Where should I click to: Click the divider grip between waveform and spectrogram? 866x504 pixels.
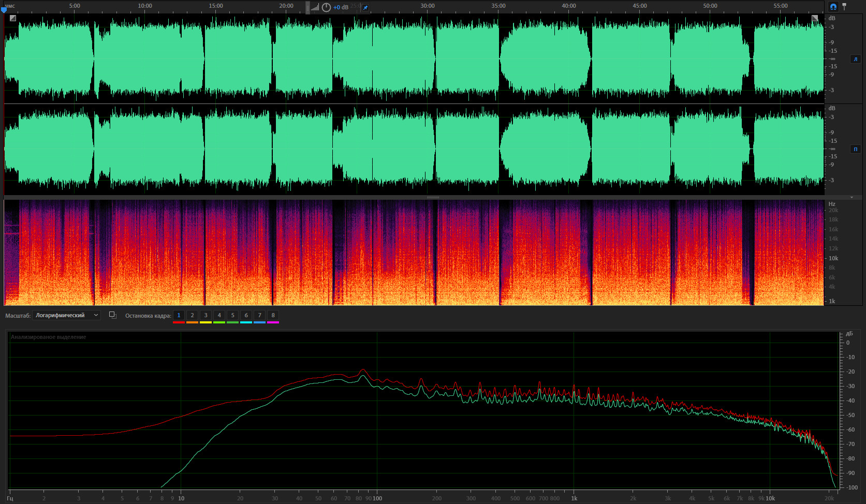(x=433, y=197)
